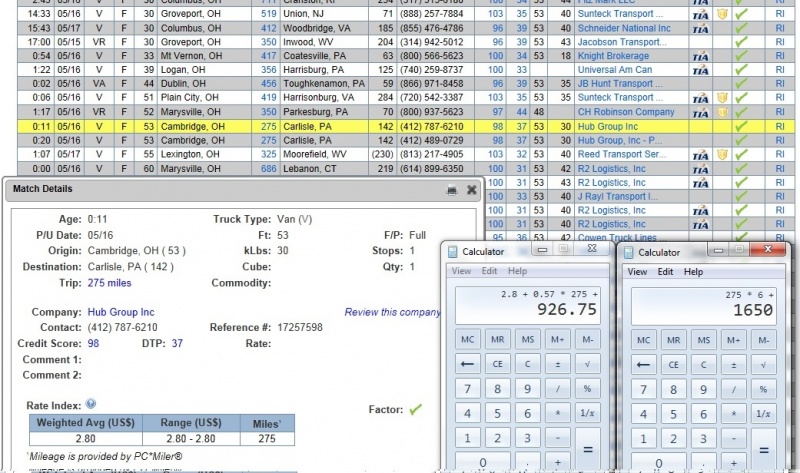Click digit 5 in right calculator
Viewport: 800px width, 473px height.
pos(673,414)
